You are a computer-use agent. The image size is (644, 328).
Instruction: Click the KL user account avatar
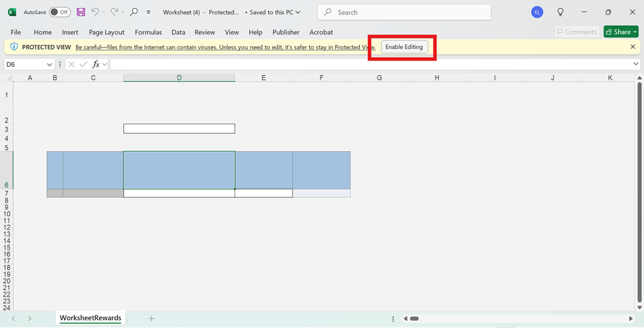[x=537, y=12]
